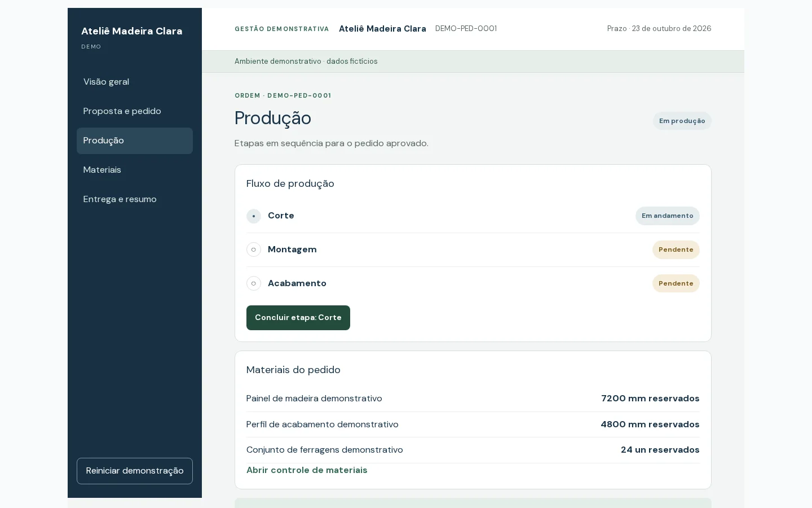Click Concluir etapa: Corte button
The image size is (812, 508).
[298, 318]
